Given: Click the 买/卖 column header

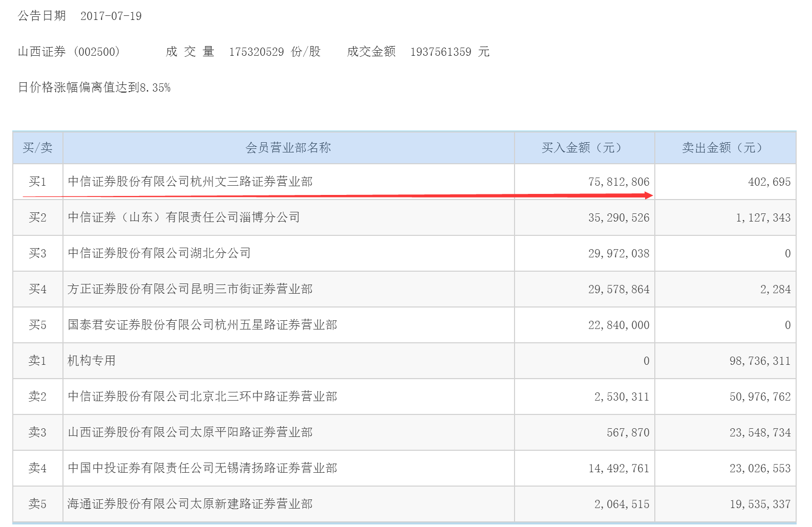Looking at the screenshot, I should point(37,148).
